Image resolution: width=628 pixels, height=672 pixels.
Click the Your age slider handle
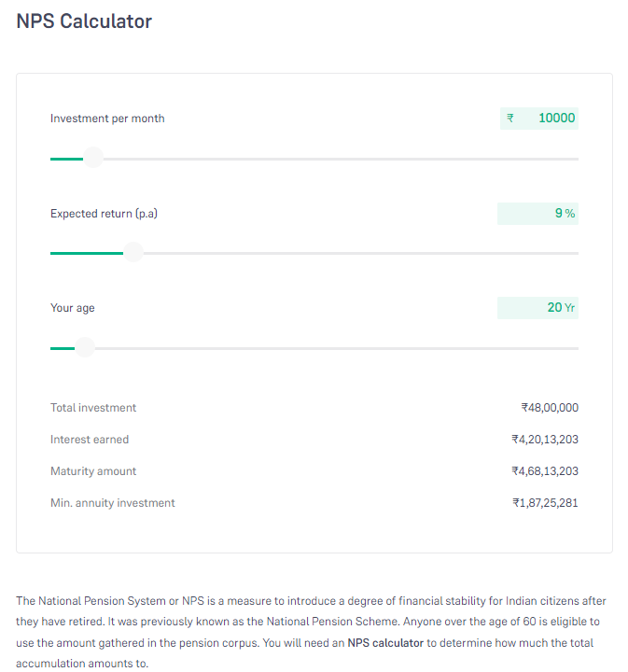[x=85, y=347]
